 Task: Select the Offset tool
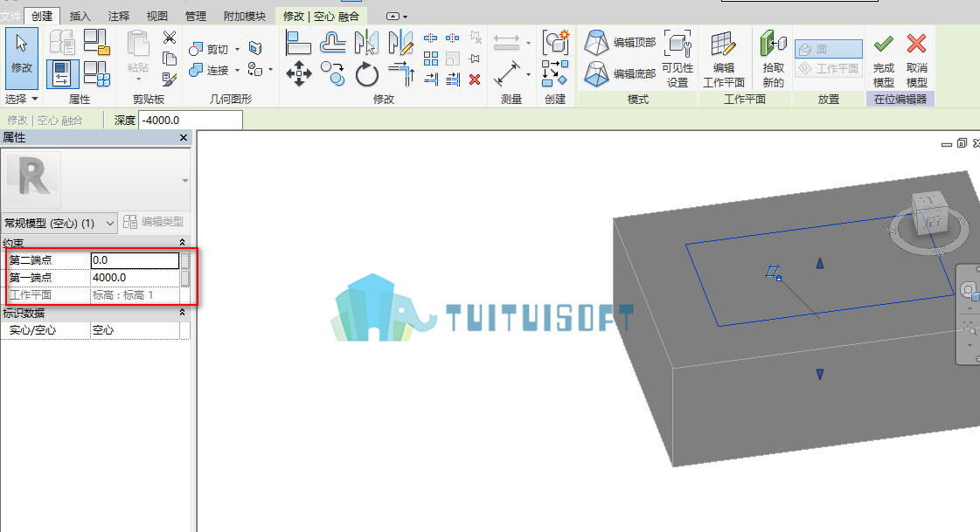pos(332,43)
